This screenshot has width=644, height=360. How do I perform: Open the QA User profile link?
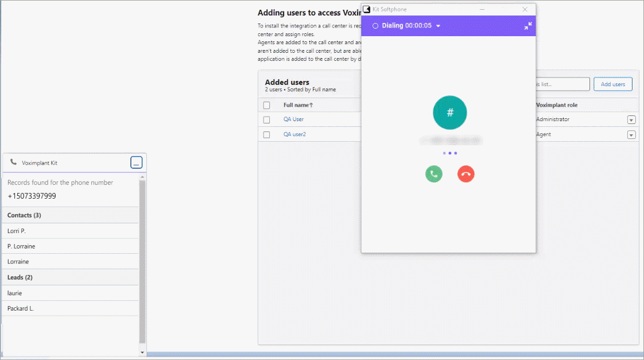(x=294, y=119)
